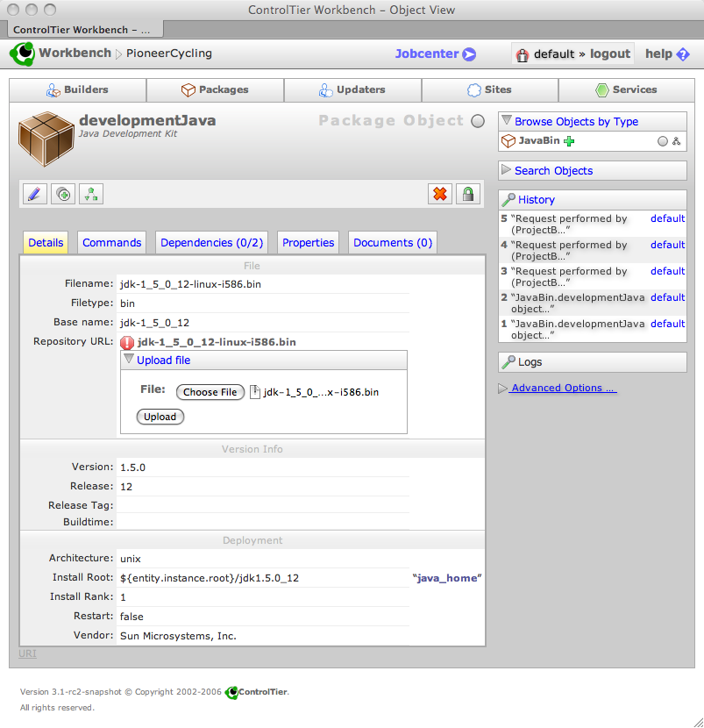704x728 pixels.
Task: Click the Browse Objects by Type label
Action: pyautogui.click(x=576, y=122)
